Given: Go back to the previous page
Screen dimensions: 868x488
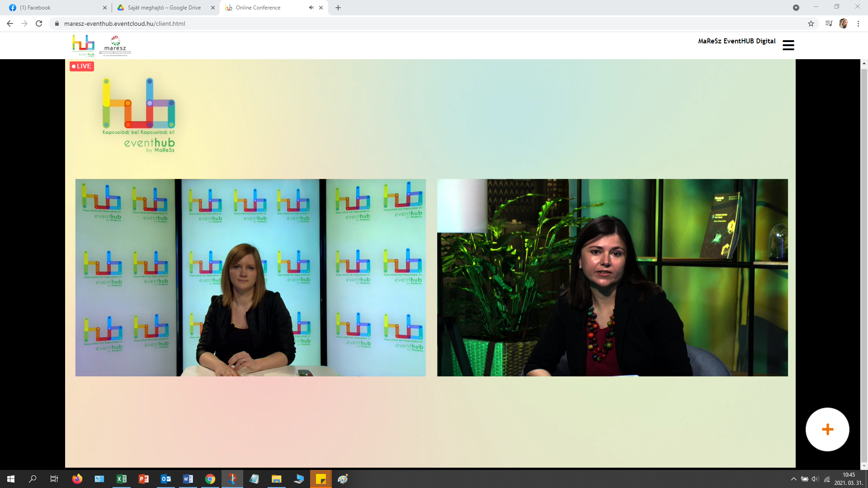Looking at the screenshot, I should (x=10, y=23).
